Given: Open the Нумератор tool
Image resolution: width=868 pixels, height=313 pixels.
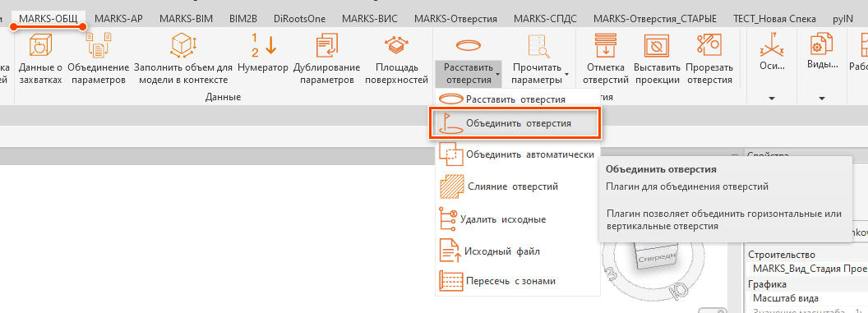Looking at the screenshot, I should pos(263,53).
